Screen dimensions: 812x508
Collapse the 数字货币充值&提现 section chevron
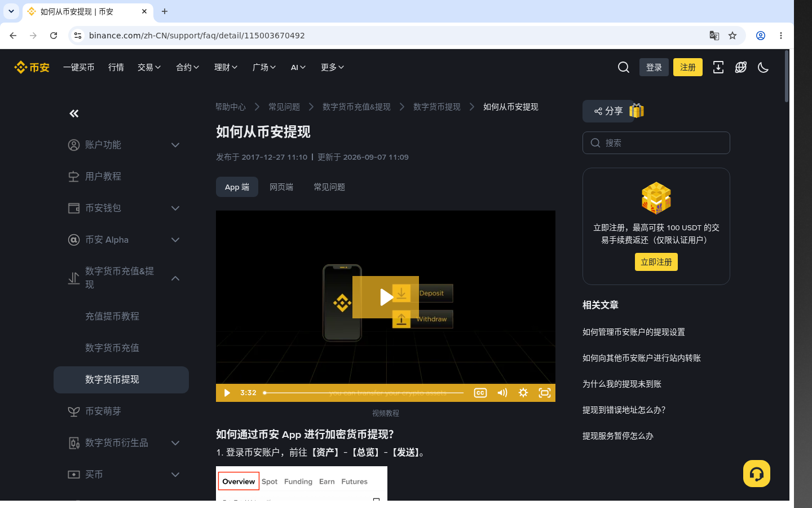175,278
